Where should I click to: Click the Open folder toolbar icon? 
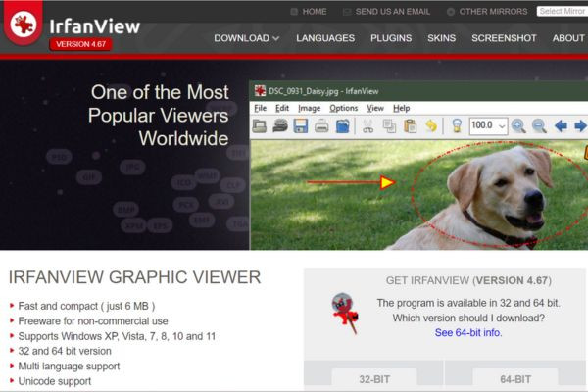260,126
